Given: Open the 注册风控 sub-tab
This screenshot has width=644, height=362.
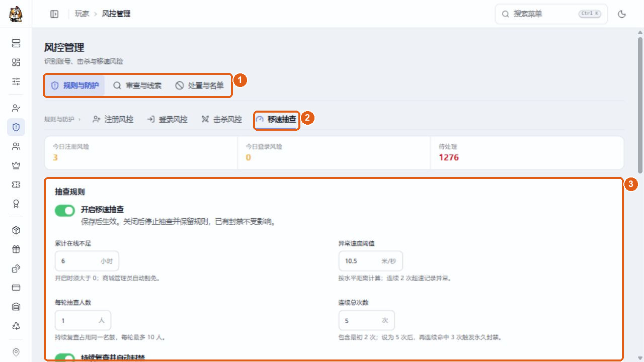Looking at the screenshot, I should 113,120.
